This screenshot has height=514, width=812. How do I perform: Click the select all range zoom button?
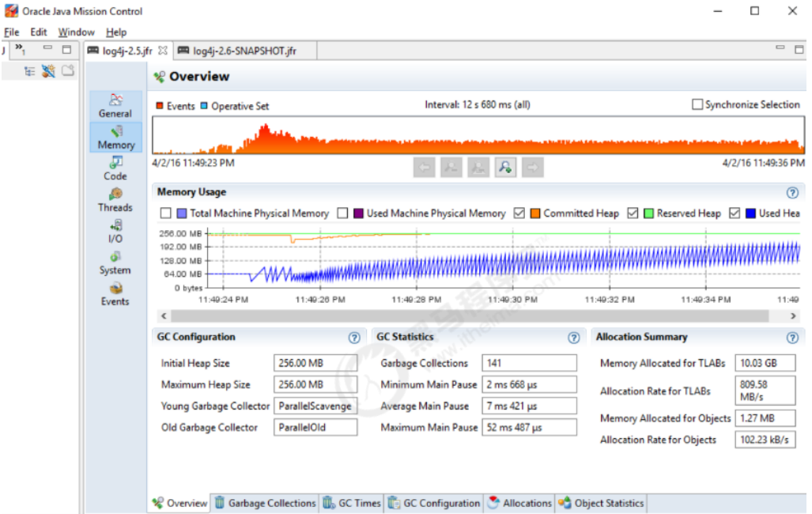505,168
